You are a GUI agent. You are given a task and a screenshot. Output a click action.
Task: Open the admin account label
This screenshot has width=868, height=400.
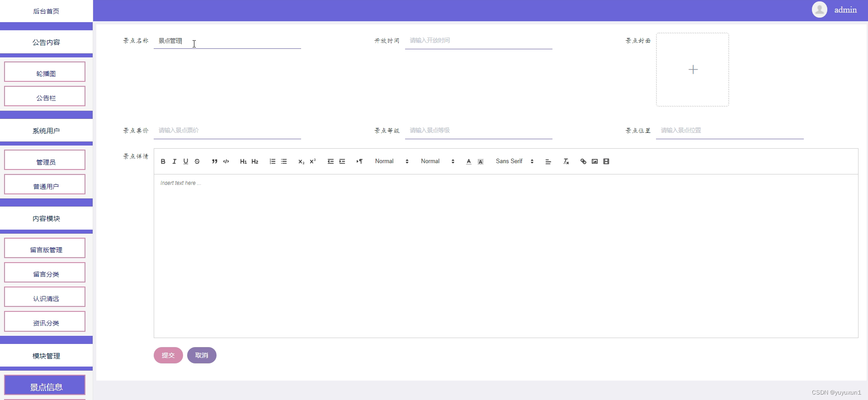(845, 10)
